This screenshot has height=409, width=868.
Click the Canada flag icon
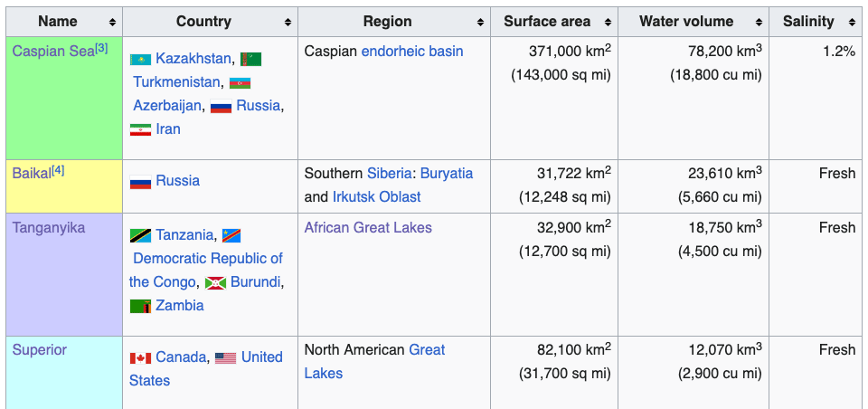pos(140,358)
